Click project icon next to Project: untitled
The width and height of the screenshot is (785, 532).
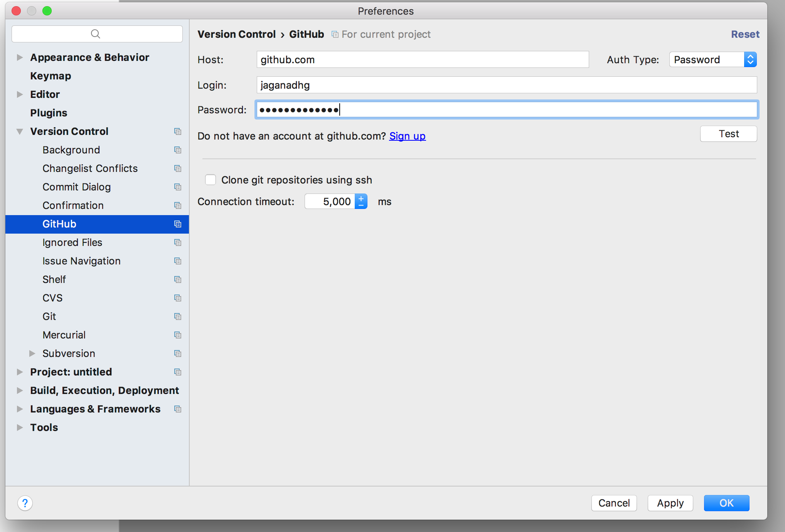(178, 372)
